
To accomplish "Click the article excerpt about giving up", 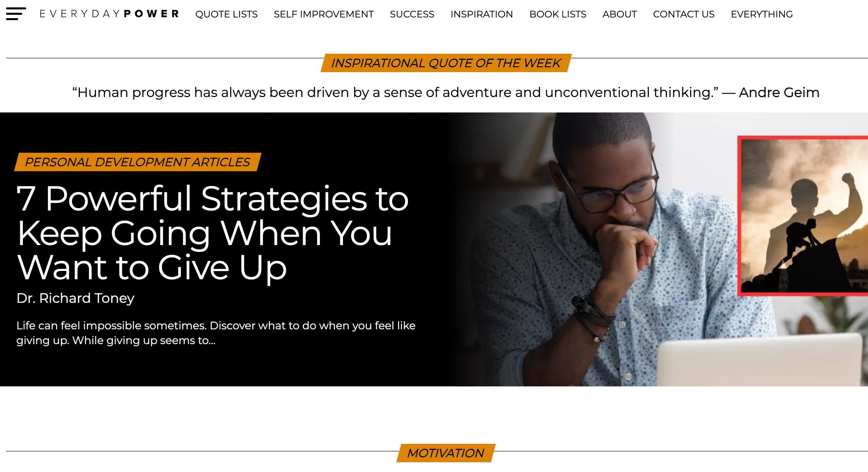I will point(215,333).
